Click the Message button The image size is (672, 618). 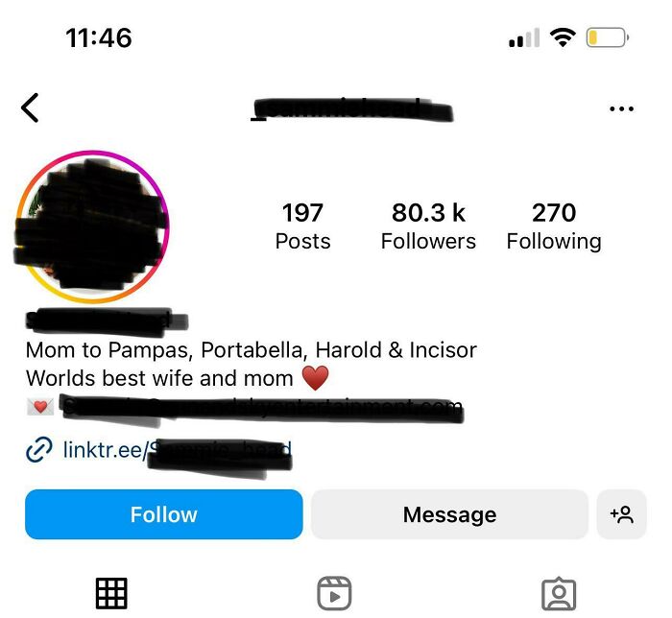[x=449, y=514]
